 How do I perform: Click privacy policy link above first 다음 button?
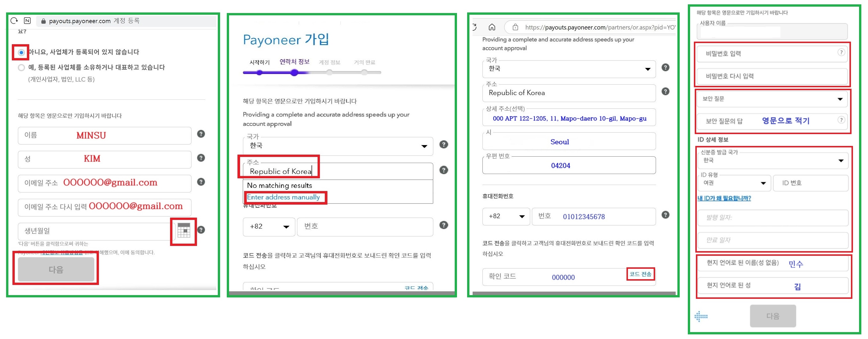tap(61, 253)
